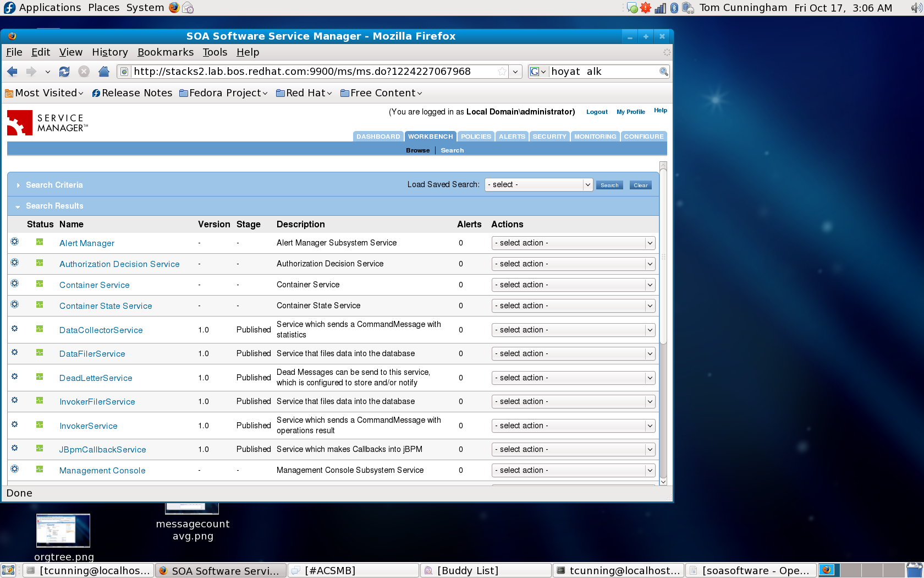Click gear icon for Container State Service row

pos(15,304)
